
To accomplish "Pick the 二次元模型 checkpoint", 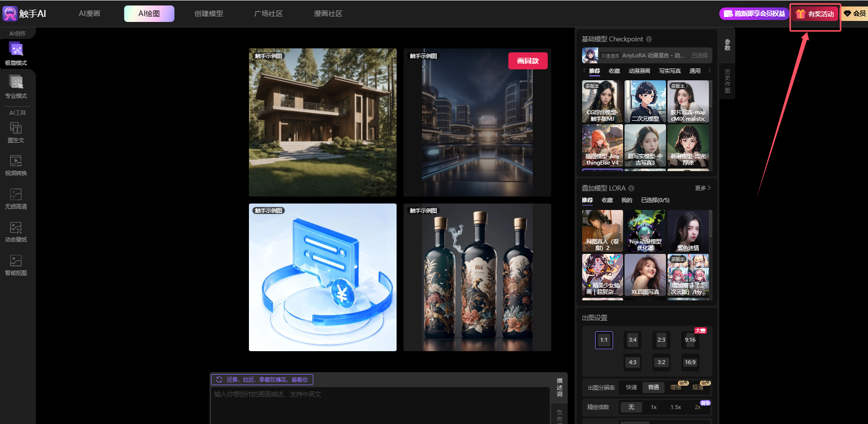I will 645,102.
